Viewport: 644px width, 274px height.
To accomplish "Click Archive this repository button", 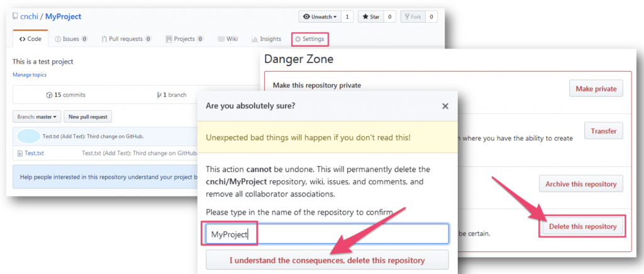I will (580, 184).
